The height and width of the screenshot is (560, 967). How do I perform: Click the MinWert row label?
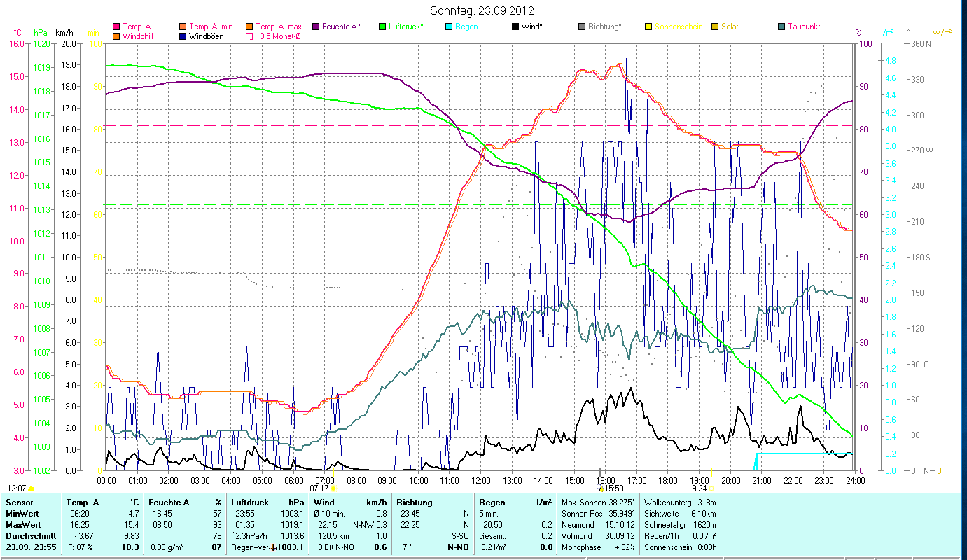coord(22,514)
